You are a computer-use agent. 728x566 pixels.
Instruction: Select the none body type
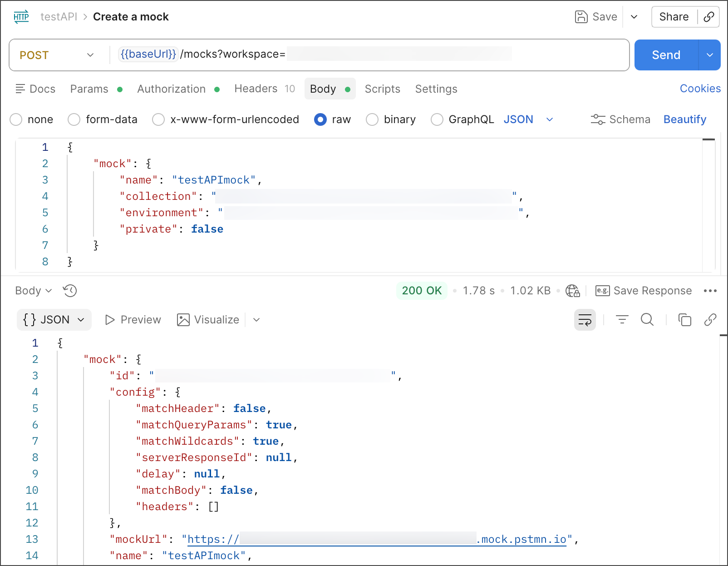(16, 119)
